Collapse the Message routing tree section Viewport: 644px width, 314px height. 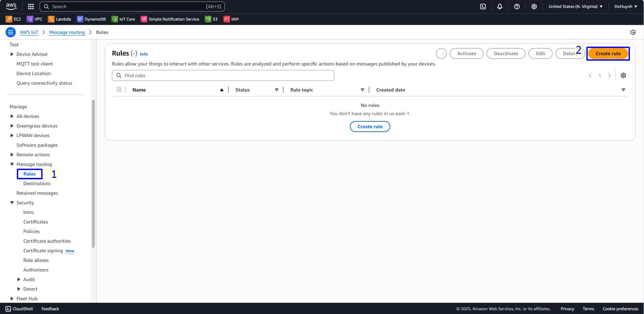tap(12, 164)
